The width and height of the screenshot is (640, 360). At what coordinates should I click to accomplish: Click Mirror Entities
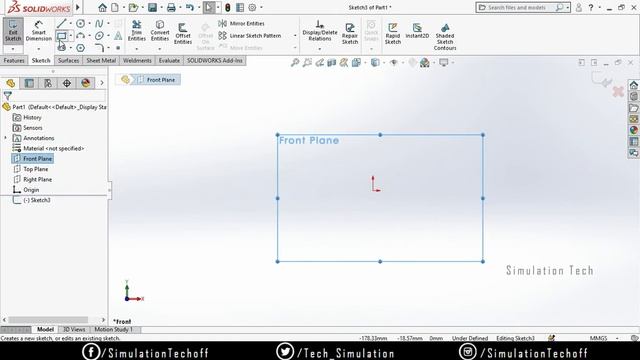(242, 23)
